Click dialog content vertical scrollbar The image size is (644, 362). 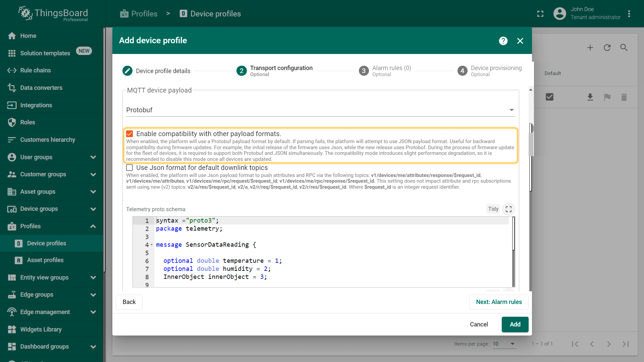point(531,158)
